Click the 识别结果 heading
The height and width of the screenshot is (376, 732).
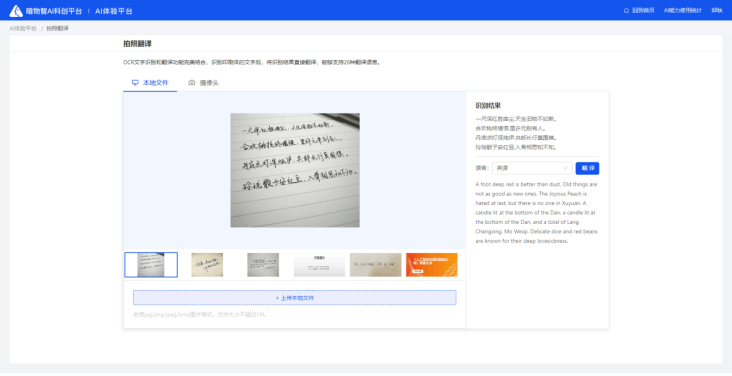click(x=488, y=106)
